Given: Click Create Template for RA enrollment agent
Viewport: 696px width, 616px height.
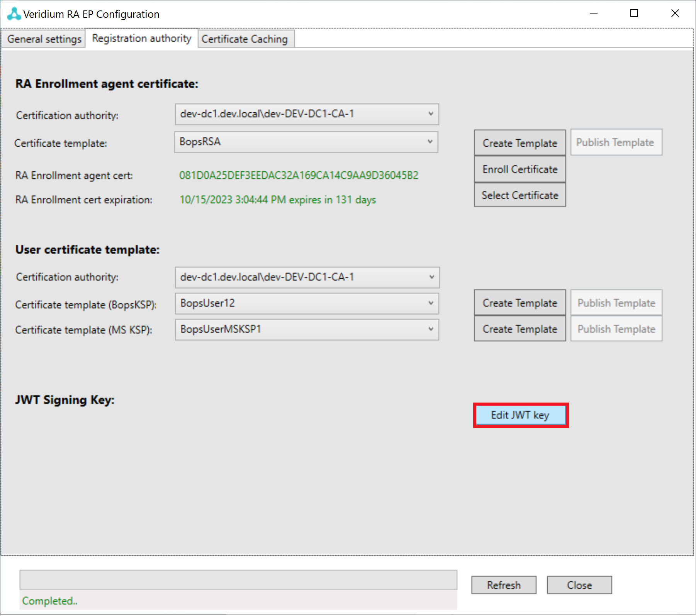Looking at the screenshot, I should pos(519,143).
